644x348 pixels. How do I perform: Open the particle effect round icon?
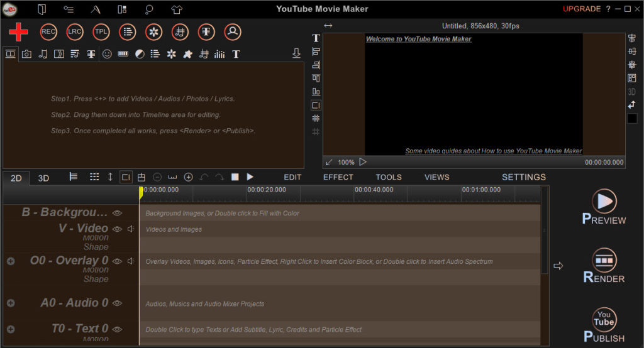[153, 31]
